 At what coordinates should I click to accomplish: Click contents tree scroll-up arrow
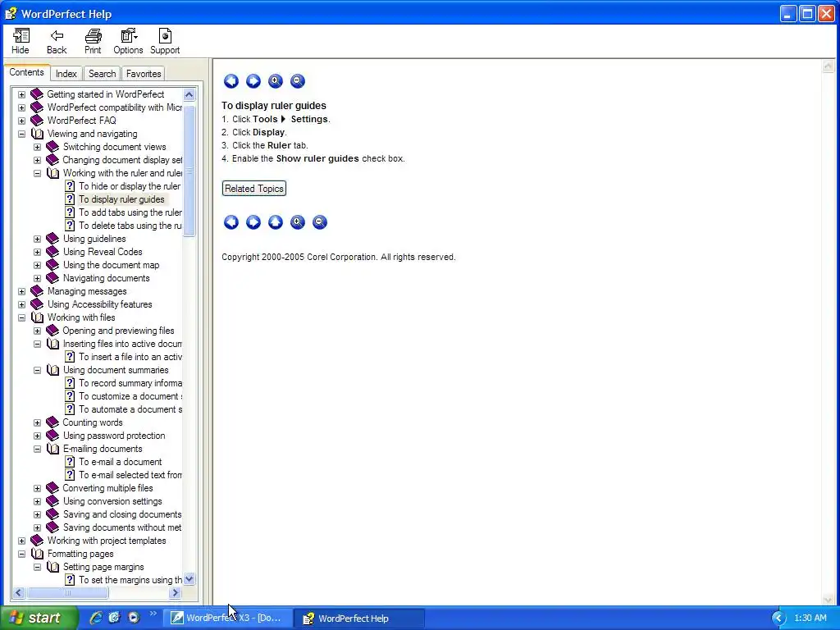coord(189,95)
